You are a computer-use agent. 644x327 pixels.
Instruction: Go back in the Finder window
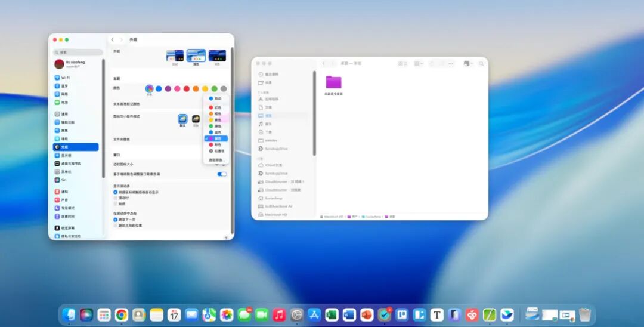324,64
